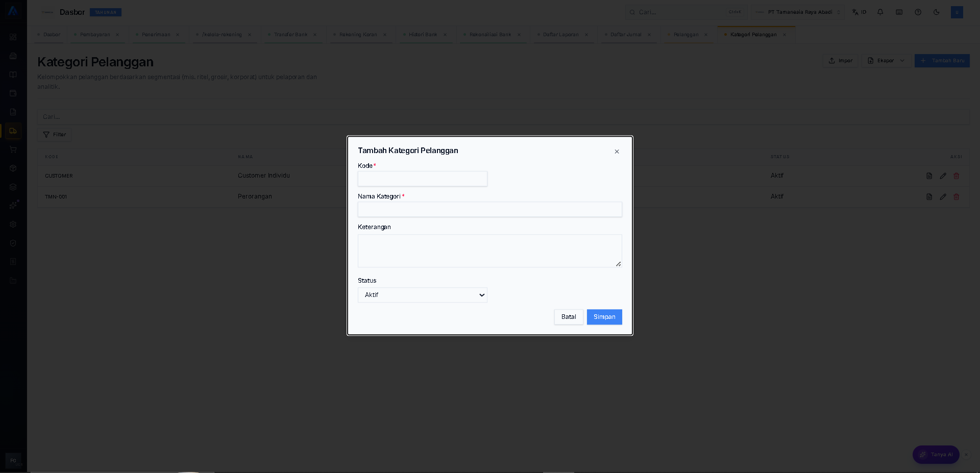The image size is (980, 473).
Task: Click the language translate icon ID
Action: [x=859, y=12]
